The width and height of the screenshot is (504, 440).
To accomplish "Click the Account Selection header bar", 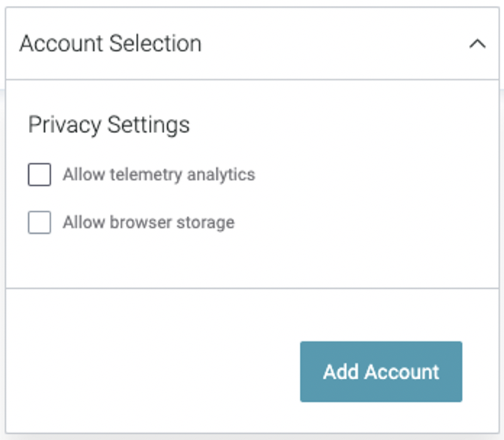I will pos(252,44).
